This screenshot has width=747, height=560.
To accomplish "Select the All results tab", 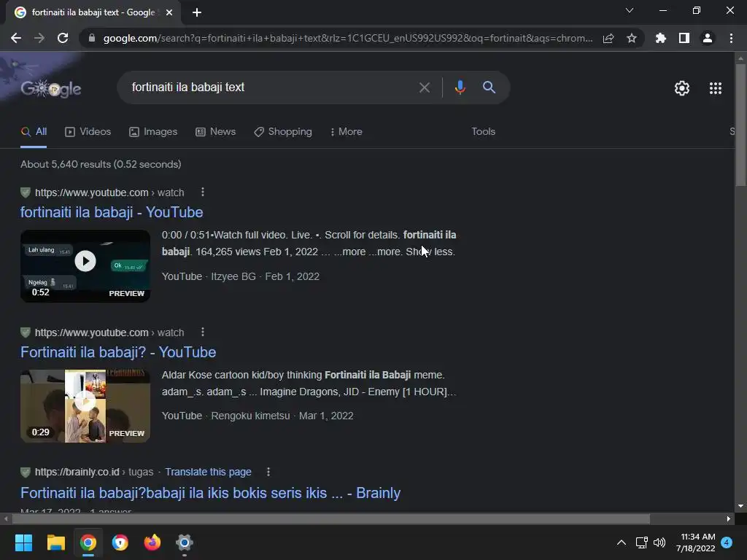I will coord(34,132).
